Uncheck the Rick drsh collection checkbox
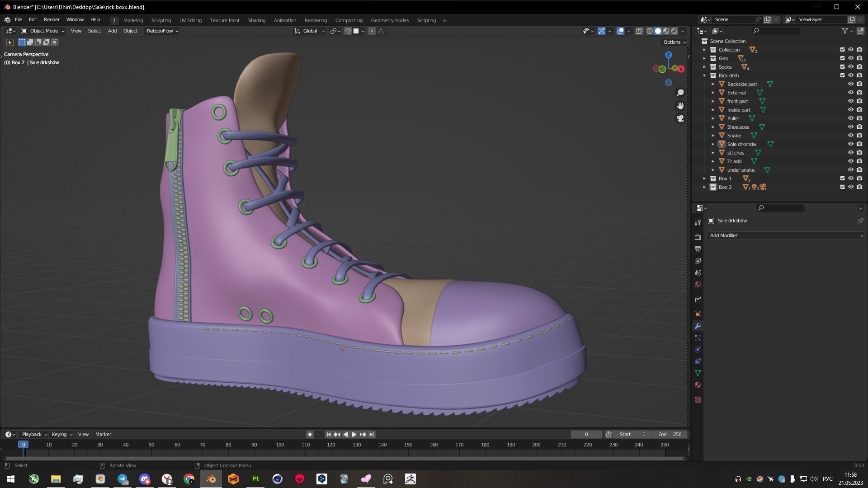The image size is (868, 488). tap(842, 75)
